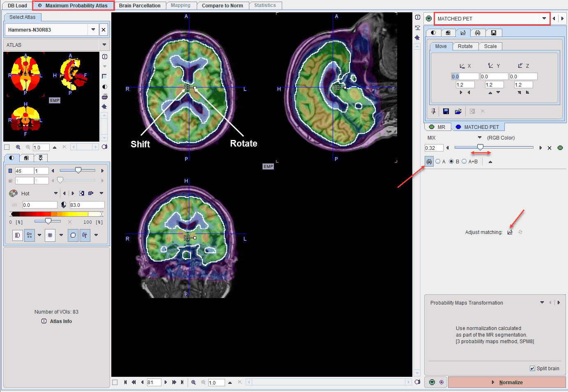Open the dropdown next to contour mode button

coord(96,235)
